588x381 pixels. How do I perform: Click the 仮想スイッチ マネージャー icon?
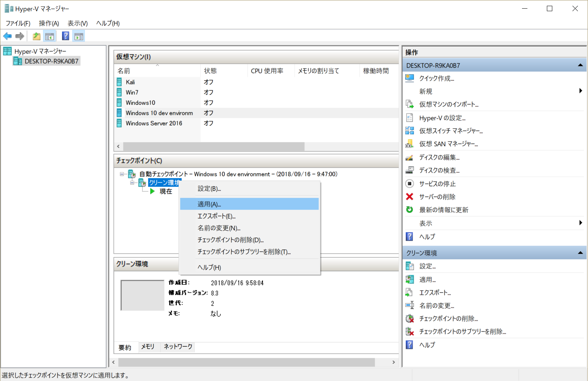click(409, 130)
